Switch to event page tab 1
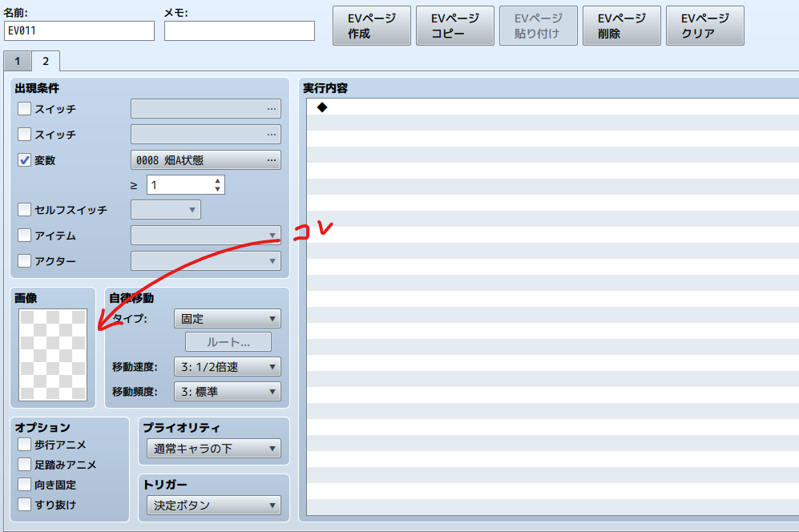Screen dimensions: 799x532 coord(18,61)
